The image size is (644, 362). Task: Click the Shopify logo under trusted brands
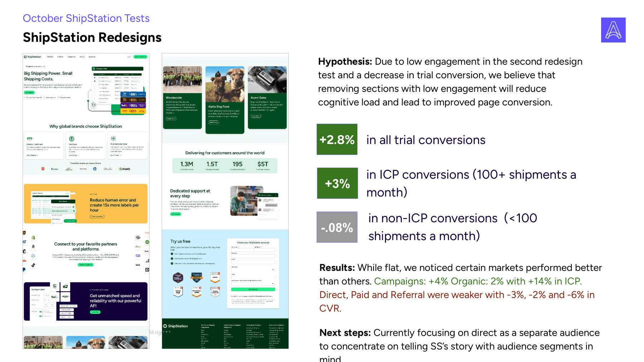(125, 169)
